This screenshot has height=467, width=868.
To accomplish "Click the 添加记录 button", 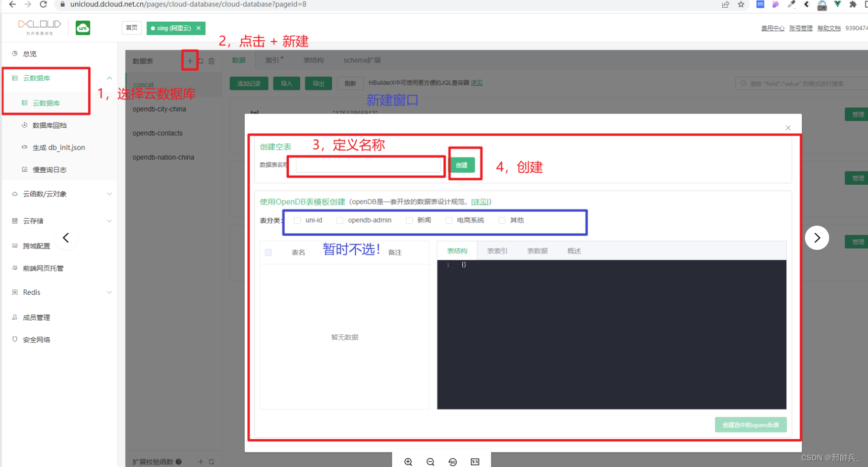I will 249,83.
